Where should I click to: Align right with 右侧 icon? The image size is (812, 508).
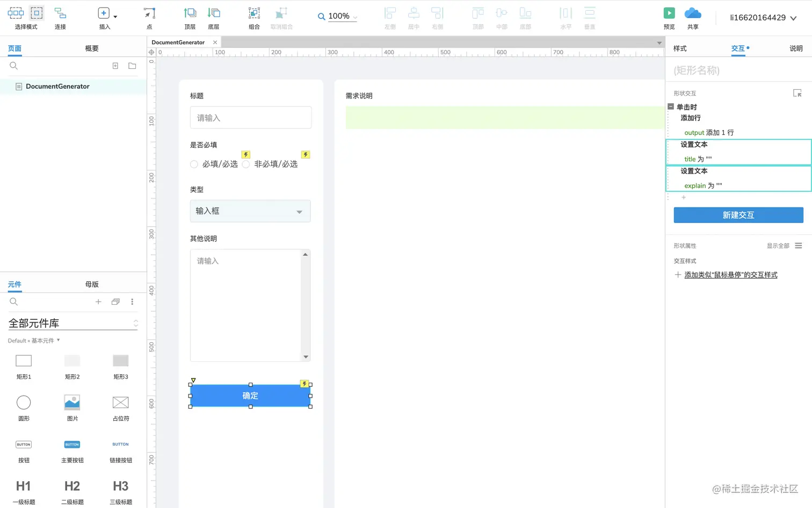click(x=437, y=13)
